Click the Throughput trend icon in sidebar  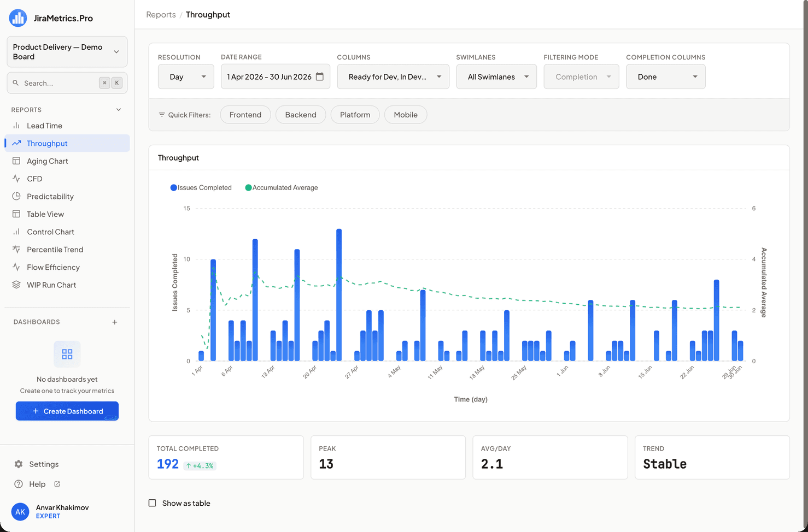point(16,143)
